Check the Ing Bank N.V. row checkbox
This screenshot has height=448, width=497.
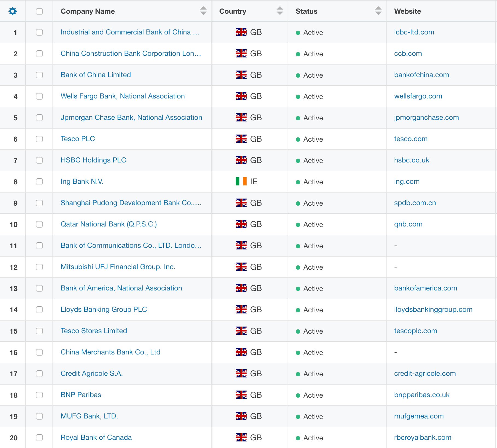click(39, 182)
